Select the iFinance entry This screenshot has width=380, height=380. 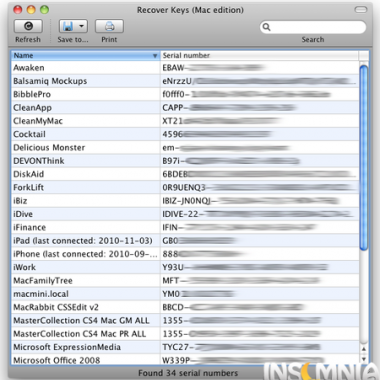point(185,228)
